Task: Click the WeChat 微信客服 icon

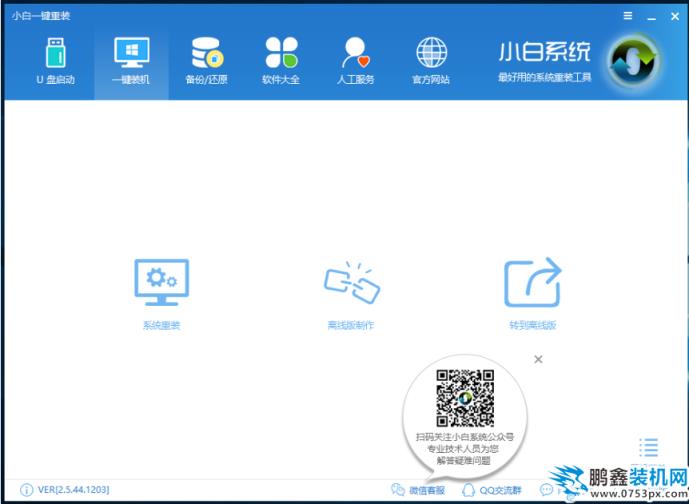Action: point(398,489)
